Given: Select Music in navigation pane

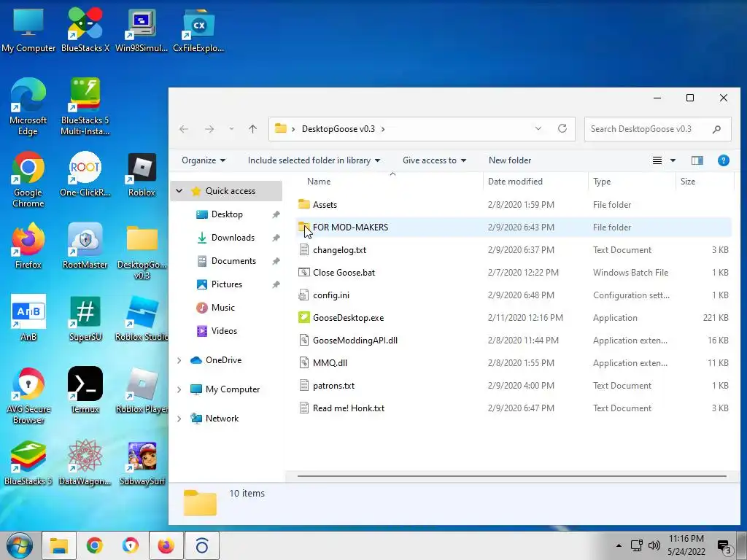Looking at the screenshot, I should 222,308.
